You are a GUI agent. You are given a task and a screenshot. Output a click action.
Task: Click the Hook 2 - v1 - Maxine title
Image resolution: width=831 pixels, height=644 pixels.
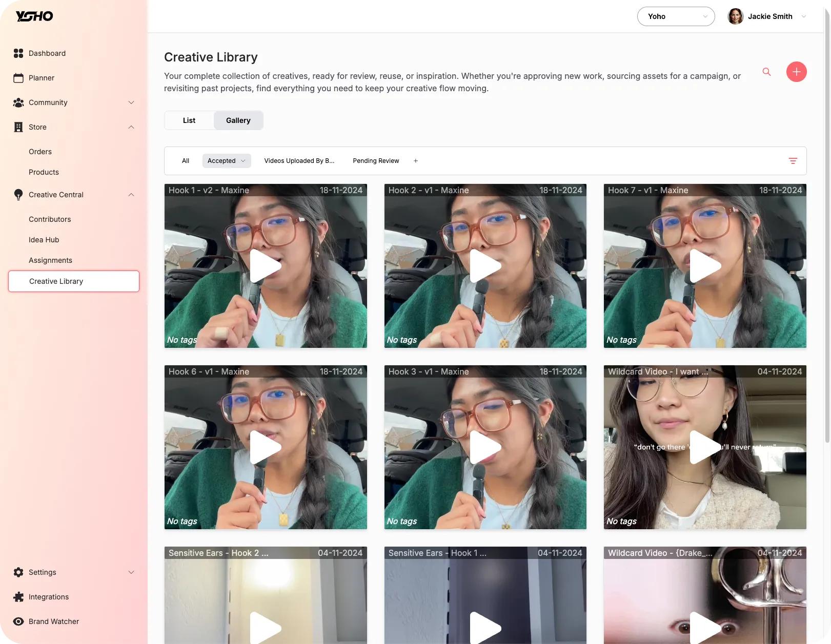tap(429, 190)
